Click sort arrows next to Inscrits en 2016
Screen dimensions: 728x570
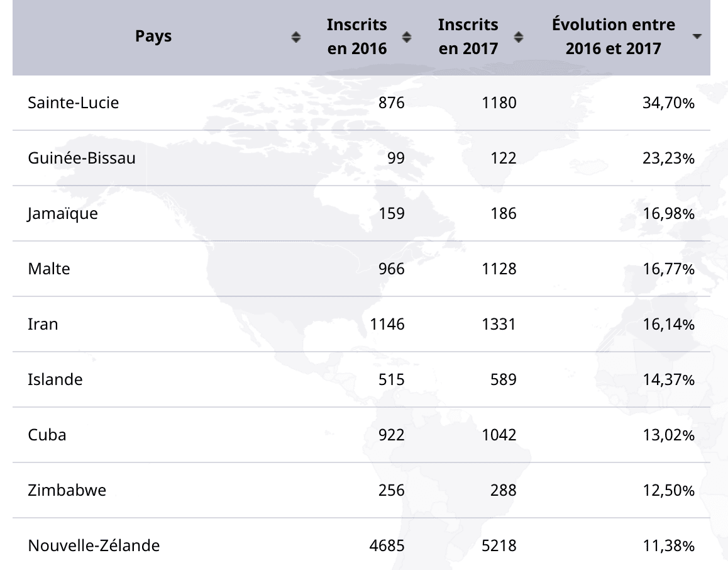pyautogui.click(x=407, y=37)
